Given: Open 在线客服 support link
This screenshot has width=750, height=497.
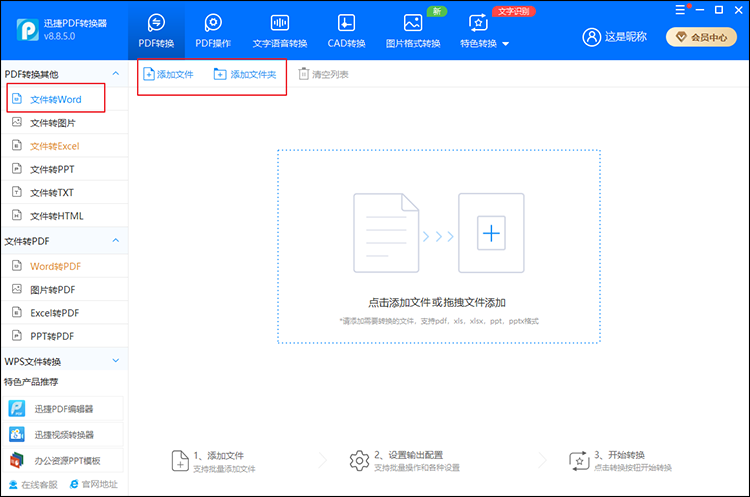Looking at the screenshot, I should (33, 485).
